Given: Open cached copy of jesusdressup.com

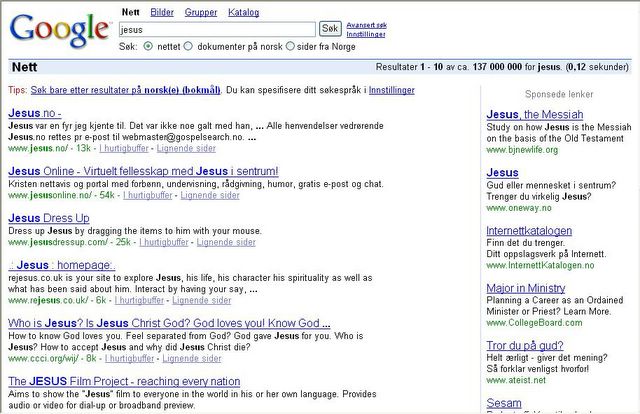Looking at the screenshot, I should [164, 242].
